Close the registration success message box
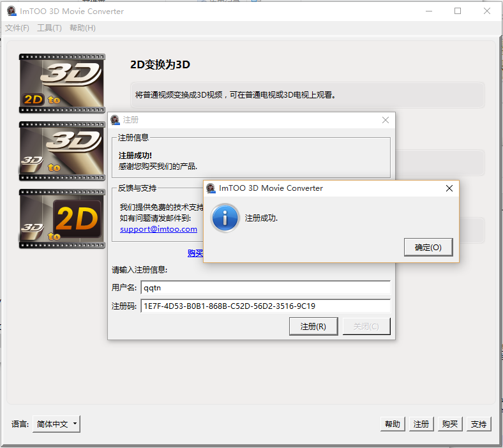The image size is (503, 448). (449, 188)
